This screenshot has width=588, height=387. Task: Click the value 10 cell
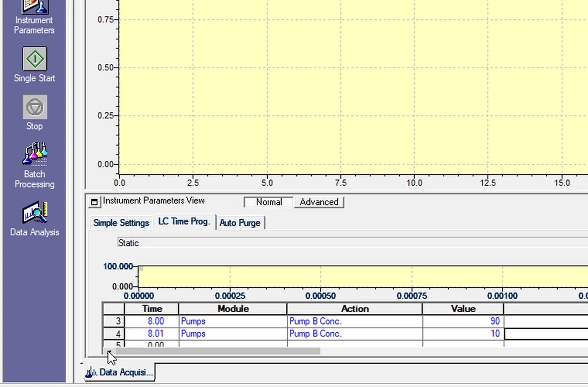(x=463, y=334)
